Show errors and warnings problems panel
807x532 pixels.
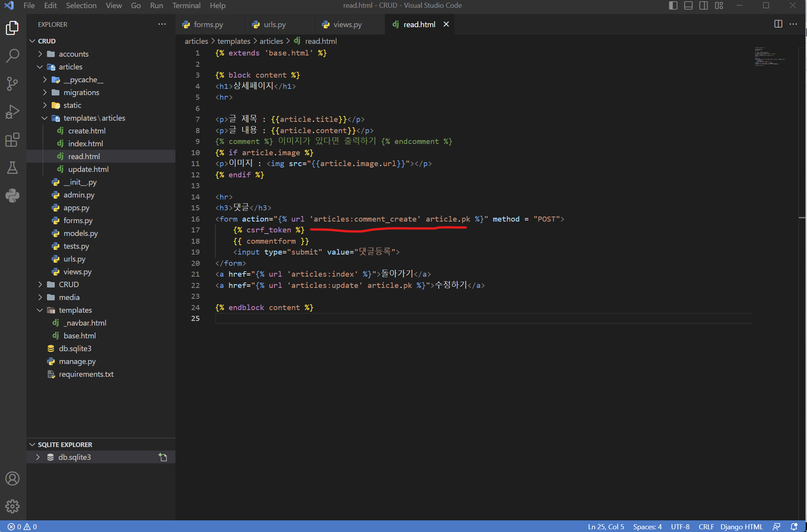tap(22, 527)
